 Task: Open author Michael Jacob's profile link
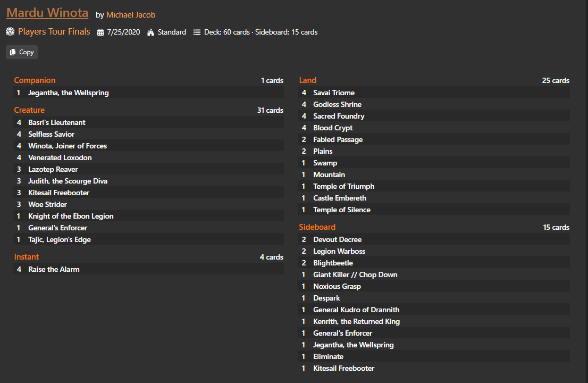pyautogui.click(x=130, y=15)
